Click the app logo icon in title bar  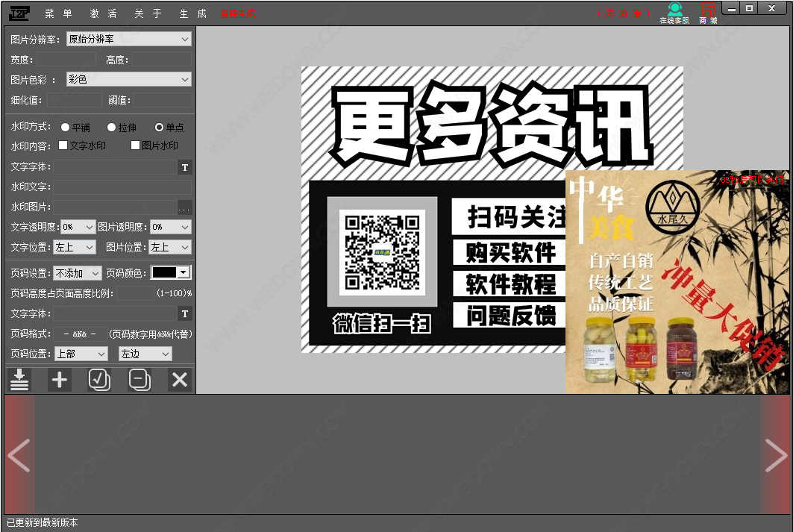[19, 13]
